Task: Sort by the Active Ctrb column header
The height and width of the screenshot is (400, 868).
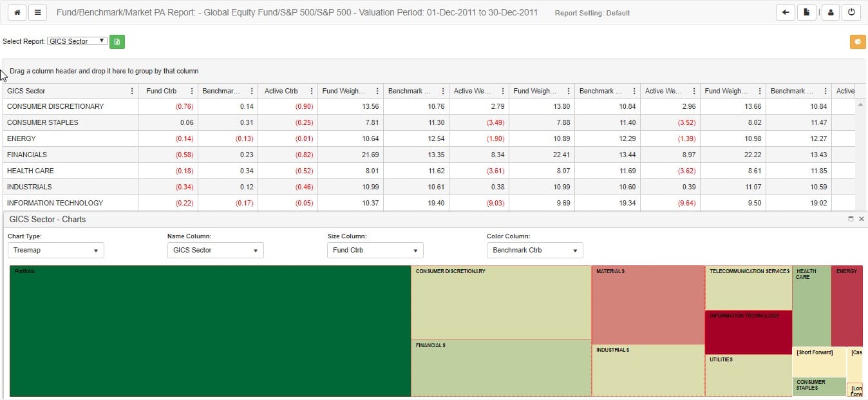Action: click(281, 91)
